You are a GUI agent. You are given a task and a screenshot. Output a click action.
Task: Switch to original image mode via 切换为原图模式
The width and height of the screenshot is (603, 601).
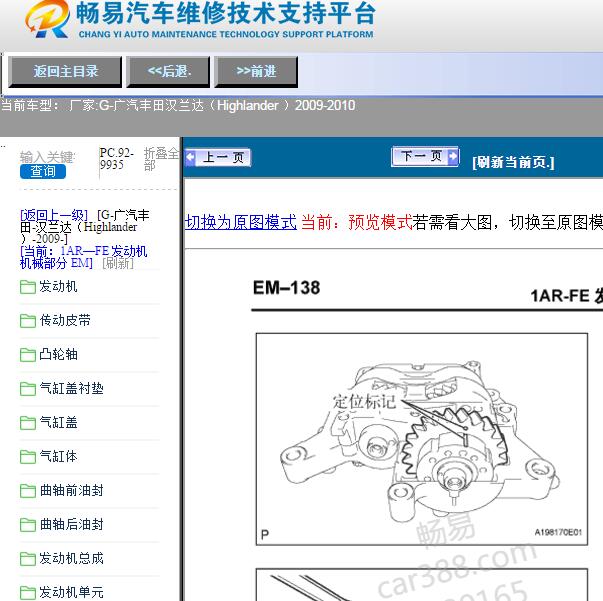coord(241,222)
